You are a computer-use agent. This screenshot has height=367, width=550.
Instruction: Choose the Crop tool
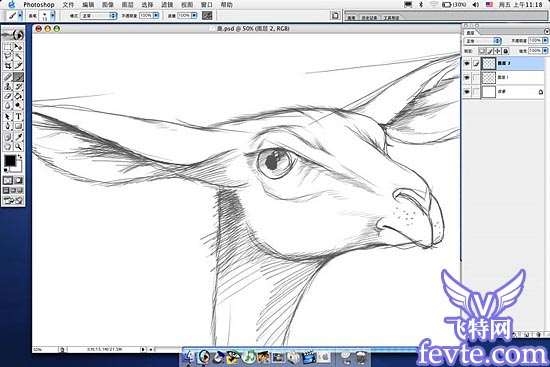8,66
